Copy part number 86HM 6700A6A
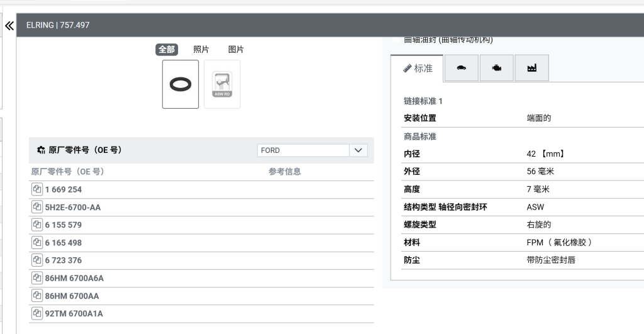644x334 pixels. [36, 278]
